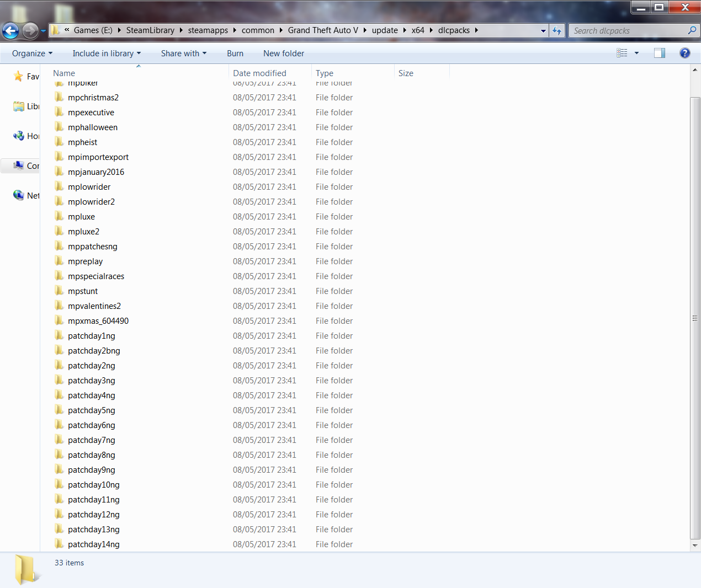
Task: Click the vertical scrollbar thumb
Action: tap(695, 318)
